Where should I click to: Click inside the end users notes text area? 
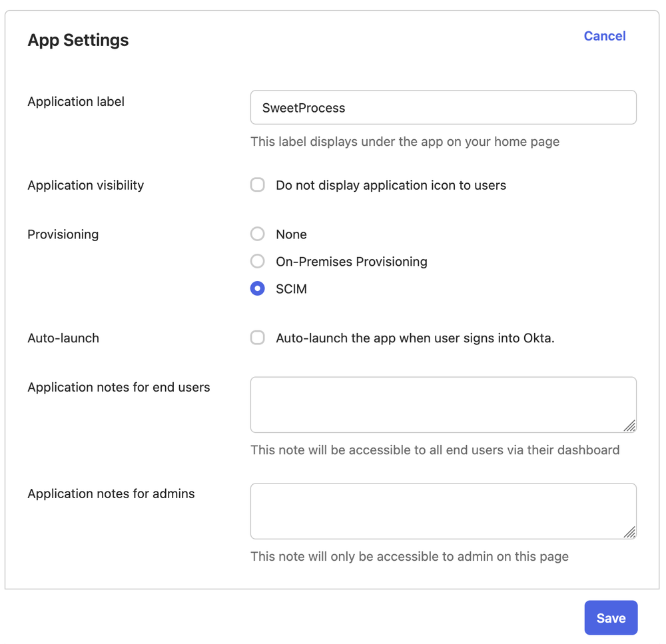[443, 405]
